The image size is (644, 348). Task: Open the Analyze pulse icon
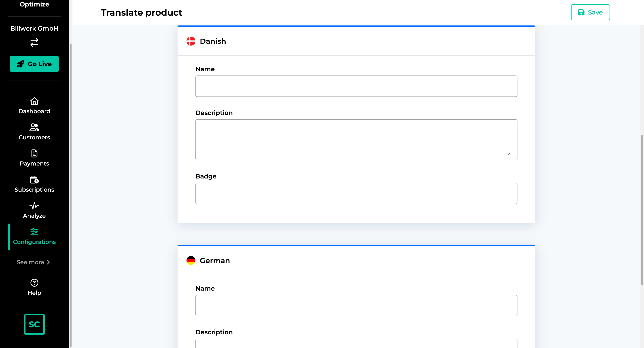click(34, 206)
